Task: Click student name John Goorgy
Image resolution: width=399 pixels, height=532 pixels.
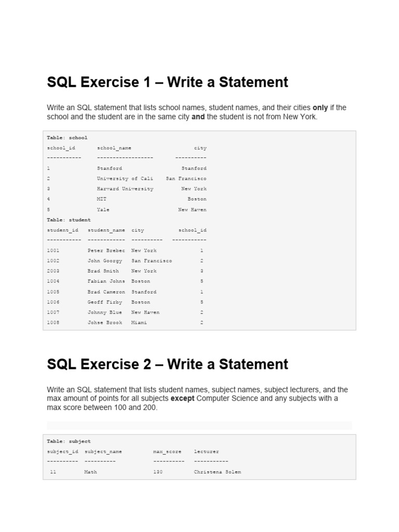Action: coord(105,261)
